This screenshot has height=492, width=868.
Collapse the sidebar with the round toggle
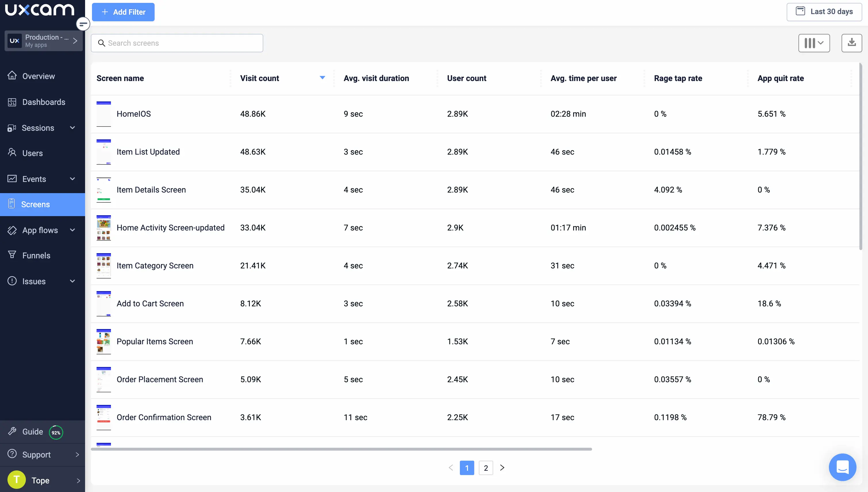pos(83,24)
